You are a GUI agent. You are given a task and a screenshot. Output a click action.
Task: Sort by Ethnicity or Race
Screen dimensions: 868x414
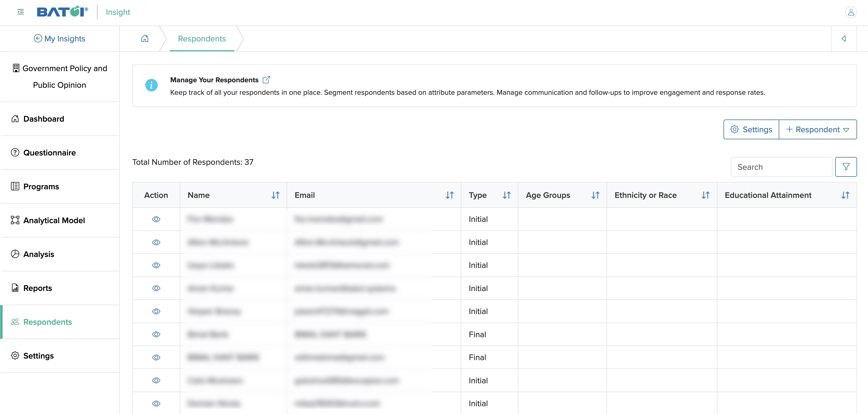point(706,195)
